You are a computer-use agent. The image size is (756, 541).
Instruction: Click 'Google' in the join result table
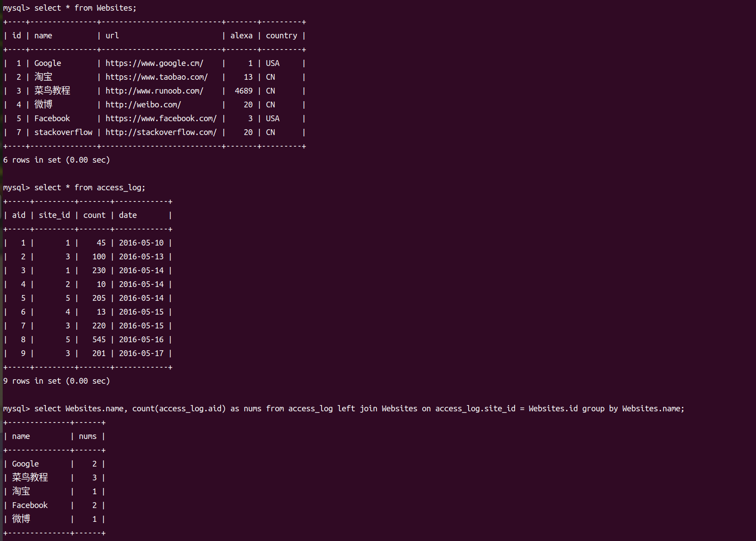[25, 464]
